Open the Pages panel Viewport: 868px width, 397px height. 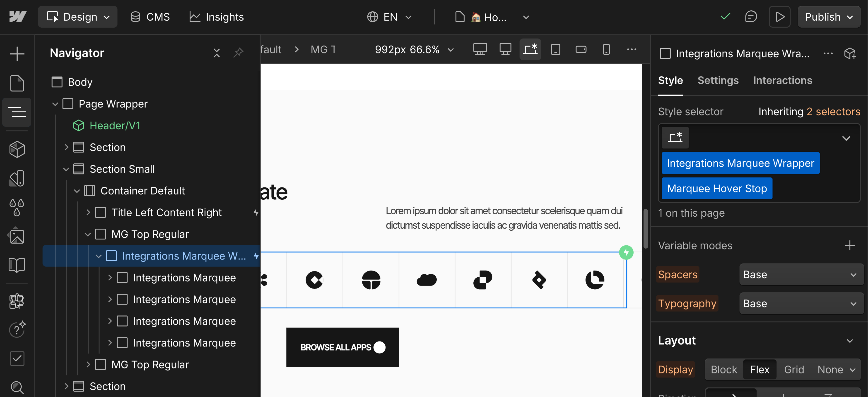pos(17,83)
